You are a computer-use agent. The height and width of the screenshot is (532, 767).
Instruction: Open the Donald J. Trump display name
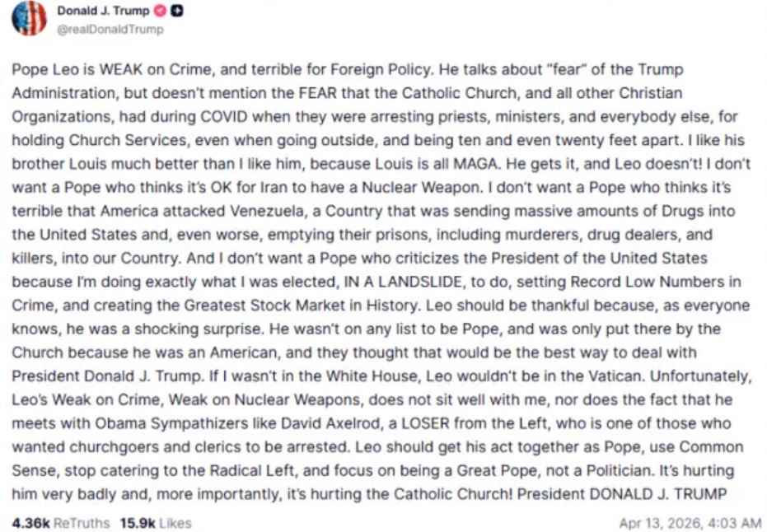click(x=104, y=12)
